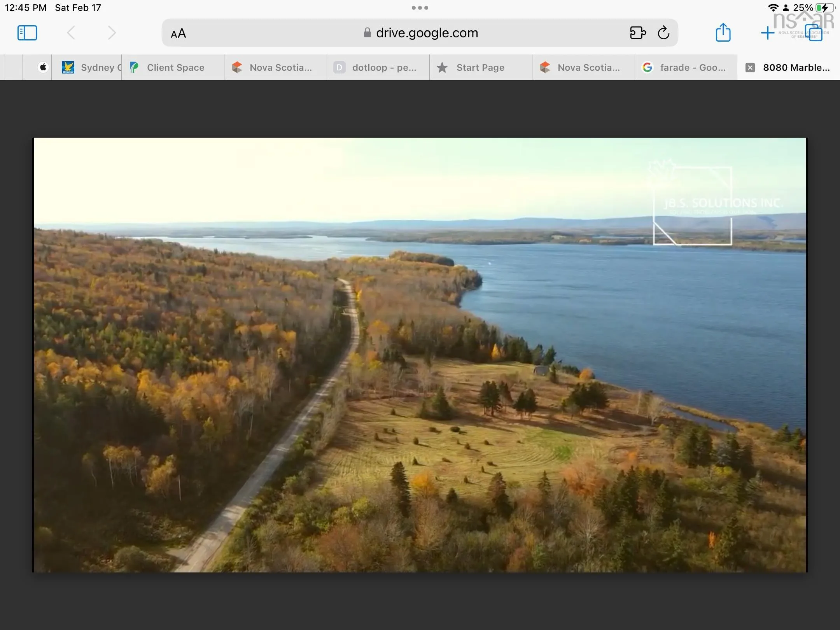Select the farade Google search tab

tap(686, 68)
